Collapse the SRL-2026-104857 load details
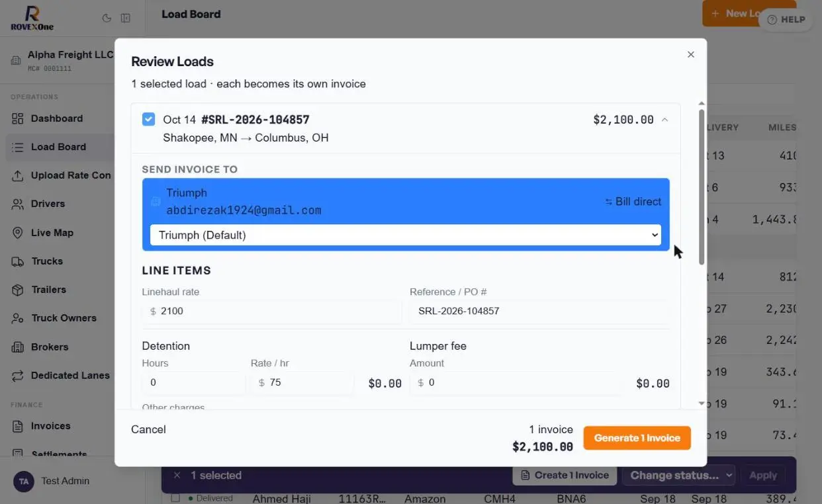 (664, 120)
